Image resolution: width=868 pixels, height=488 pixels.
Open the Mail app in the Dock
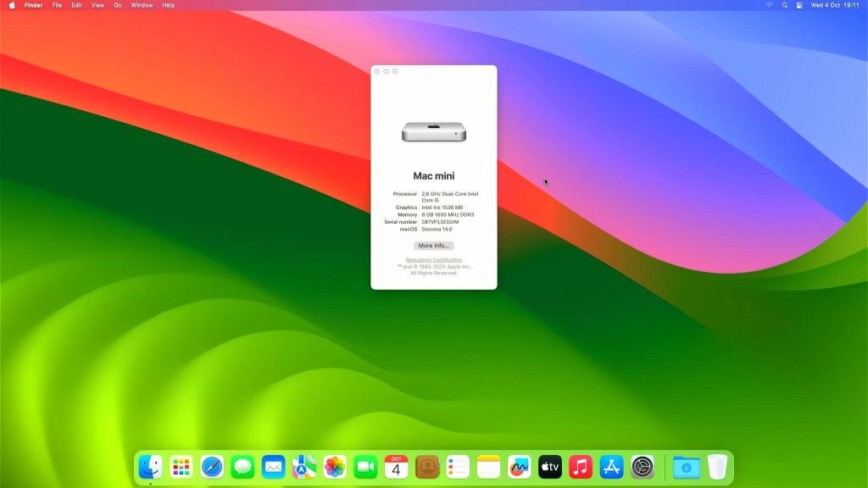click(x=274, y=467)
